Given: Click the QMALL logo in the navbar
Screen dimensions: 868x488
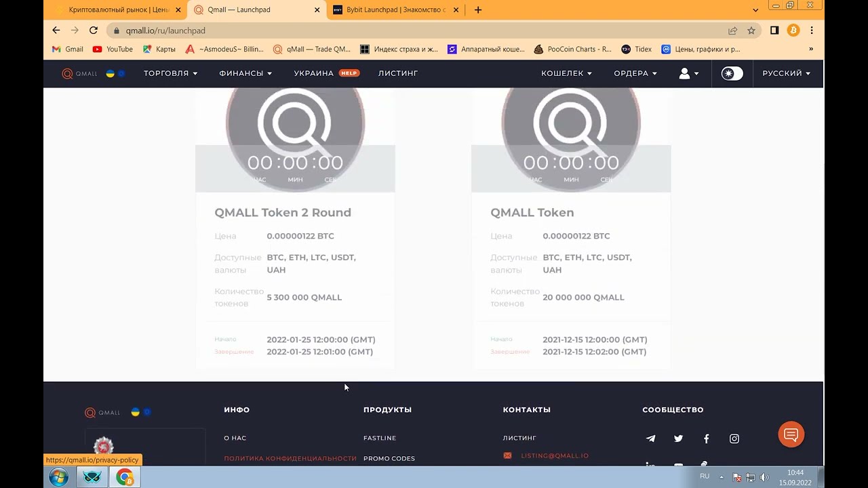Looking at the screenshot, I should 79,73.
